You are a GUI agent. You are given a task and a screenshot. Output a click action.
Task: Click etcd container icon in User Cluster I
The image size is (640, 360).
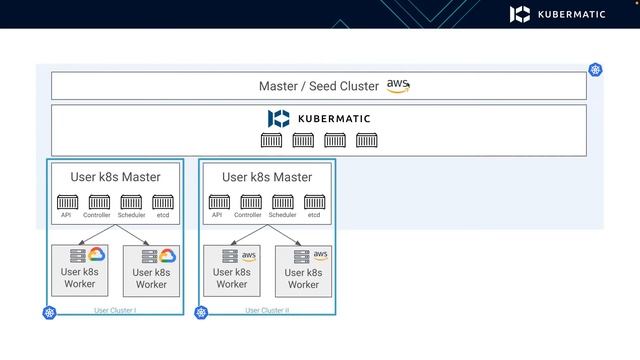coord(163,202)
